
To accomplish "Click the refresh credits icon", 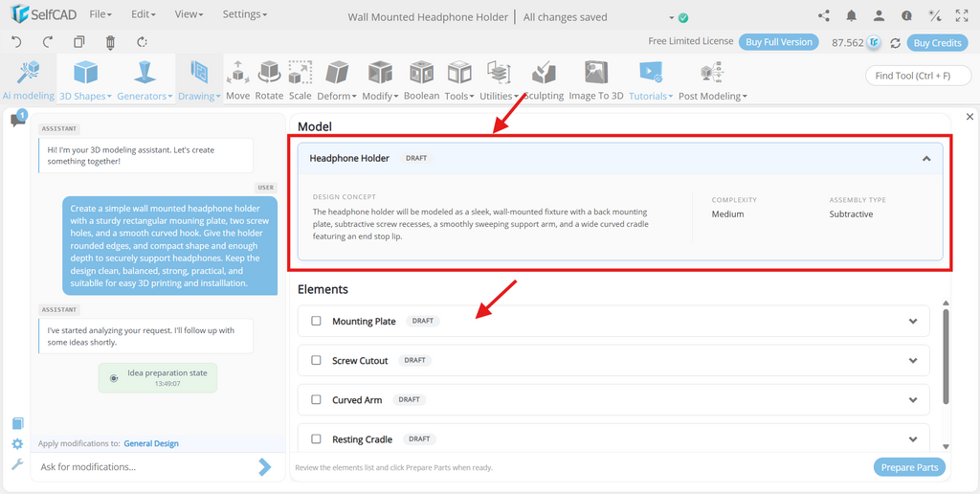I will [895, 42].
